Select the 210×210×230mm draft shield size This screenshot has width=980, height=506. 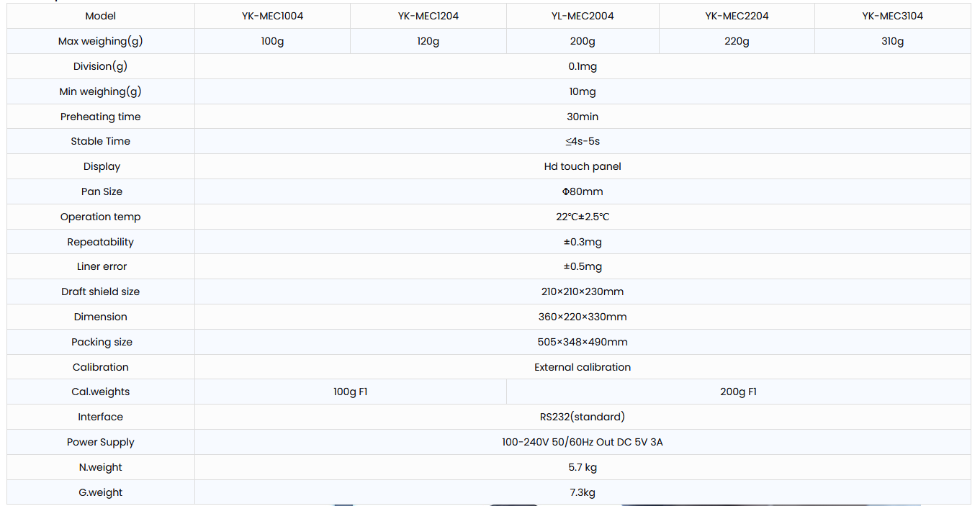coord(583,292)
